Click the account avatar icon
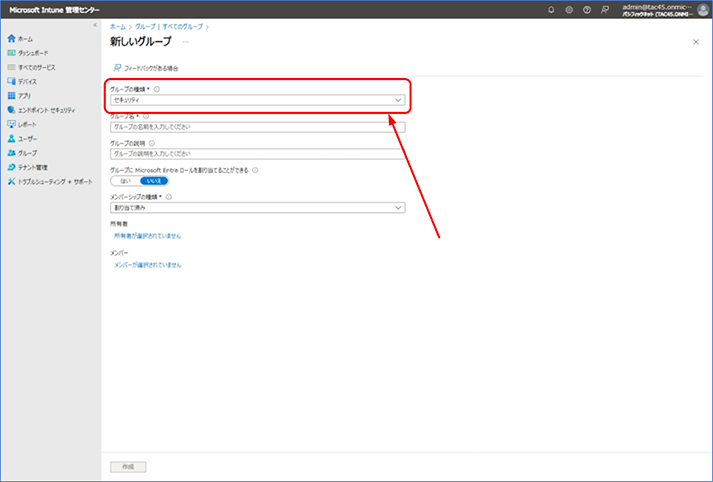Screen dimensions: 713x482 pos(703,10)
